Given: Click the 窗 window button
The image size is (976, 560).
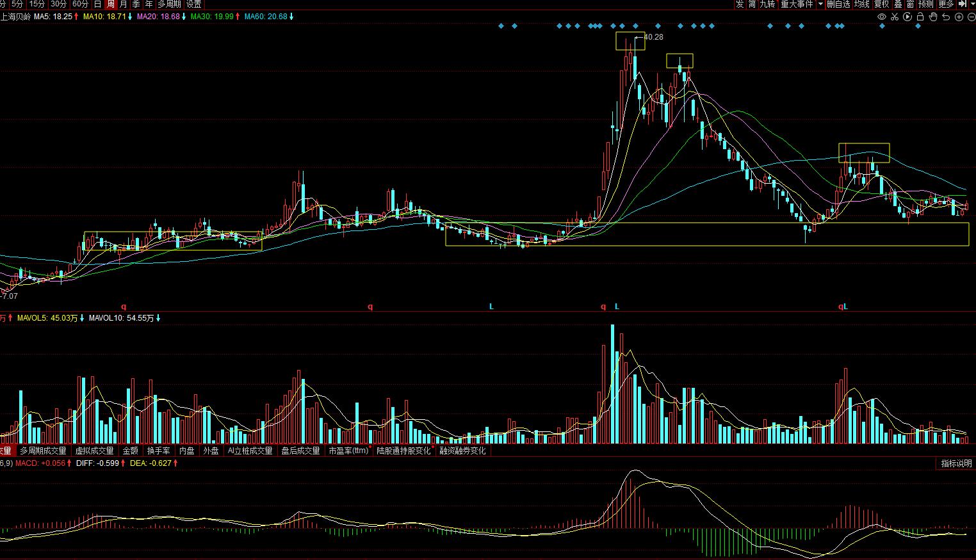Looking at the screenshot, I should [x=910, y=4].
